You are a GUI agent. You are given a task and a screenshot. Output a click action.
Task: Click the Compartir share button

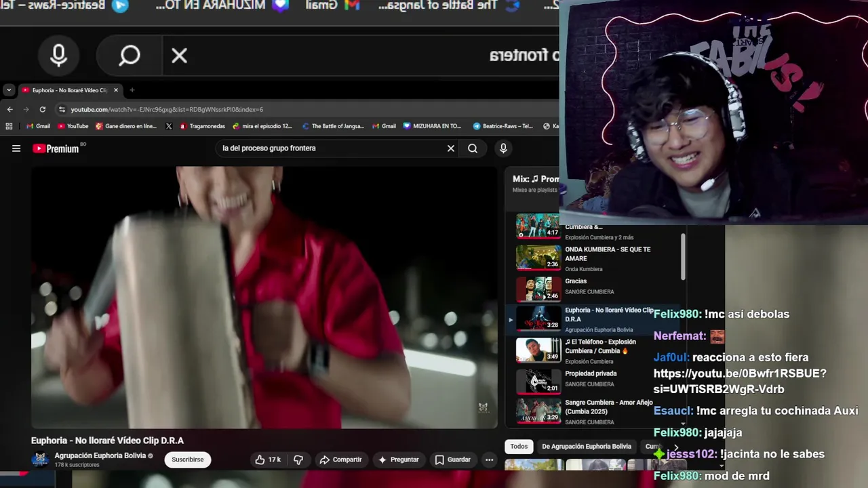[340, 460]
